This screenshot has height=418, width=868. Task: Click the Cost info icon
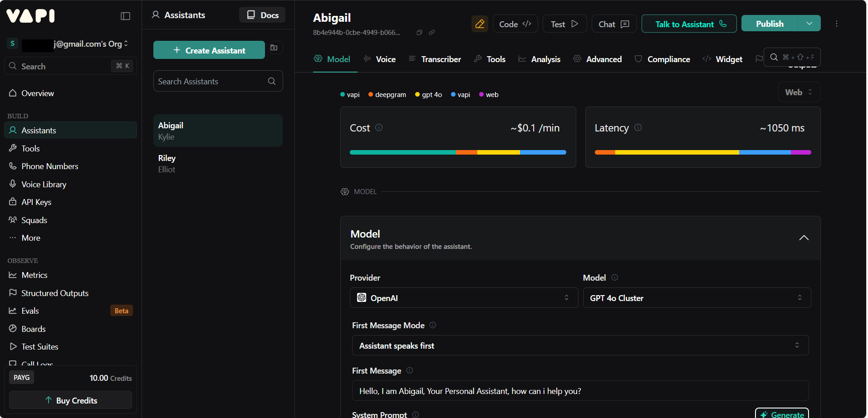(379, 128)
